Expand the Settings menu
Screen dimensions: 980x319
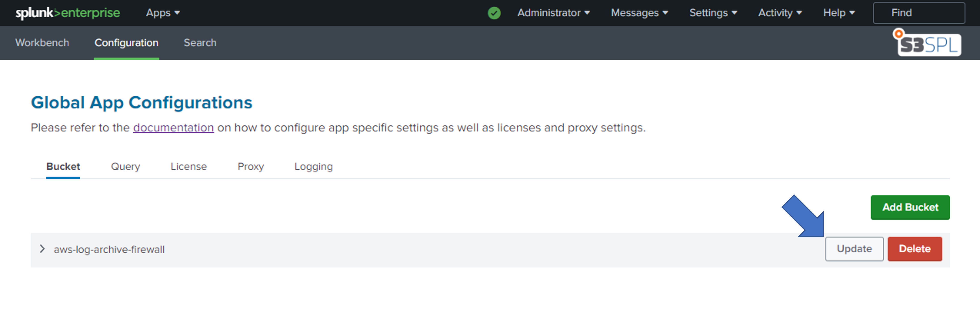tap(713, 13)
